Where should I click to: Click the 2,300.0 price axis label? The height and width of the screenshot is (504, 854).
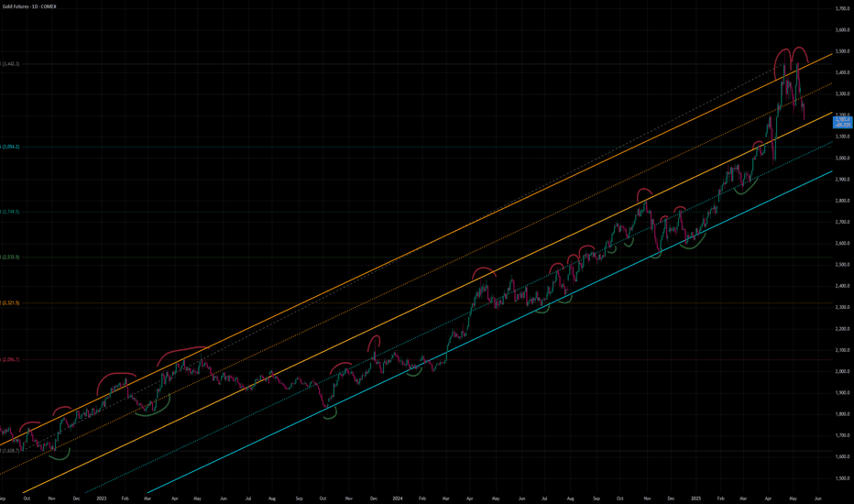click(843, 307)
